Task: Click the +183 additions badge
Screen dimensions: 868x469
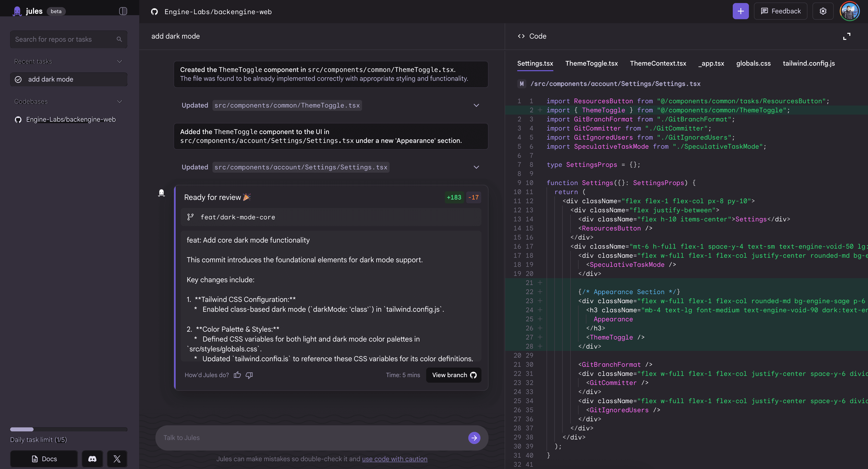Action: [x=454, y=197]
